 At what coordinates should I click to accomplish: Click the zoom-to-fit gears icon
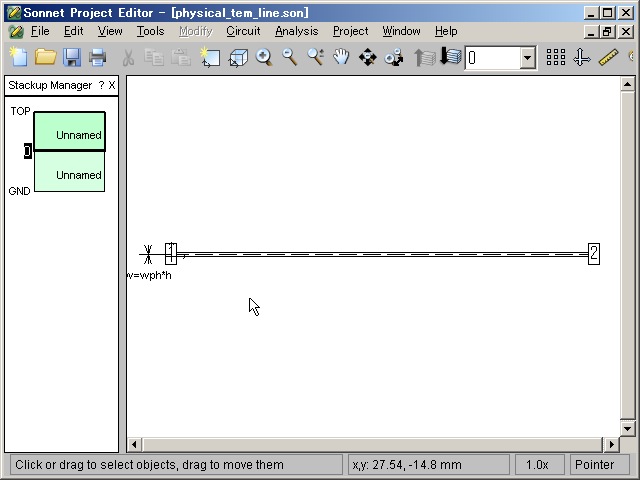point(394,57)
